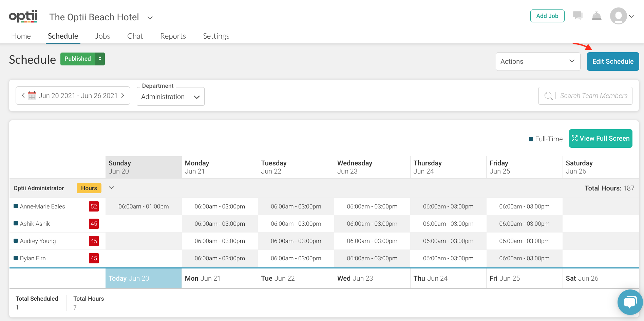The width and height of the screenshot is (644, 321).
Task: Open the user profile avatar
Action: (618, 16)
